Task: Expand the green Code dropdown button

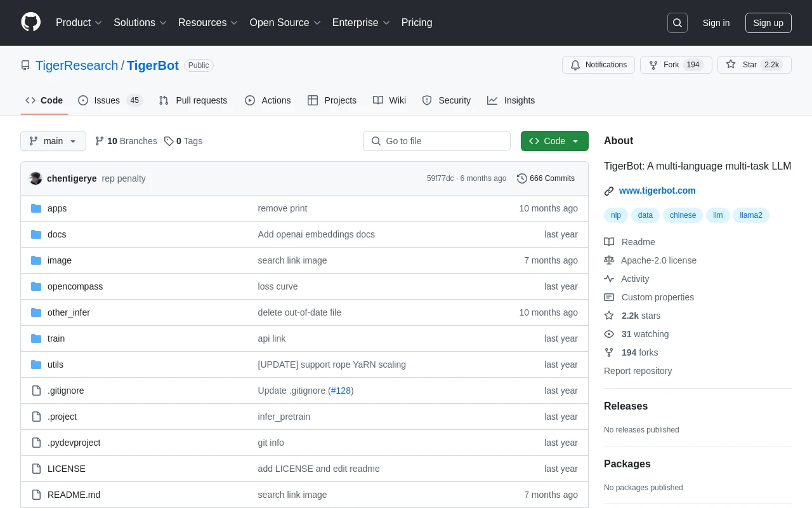Action: tap(554, 141)
